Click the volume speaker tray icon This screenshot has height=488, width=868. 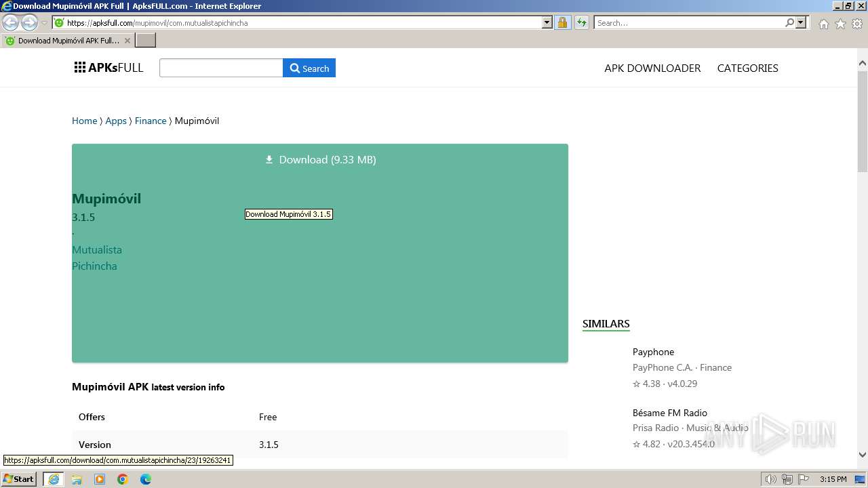point(770,479)
